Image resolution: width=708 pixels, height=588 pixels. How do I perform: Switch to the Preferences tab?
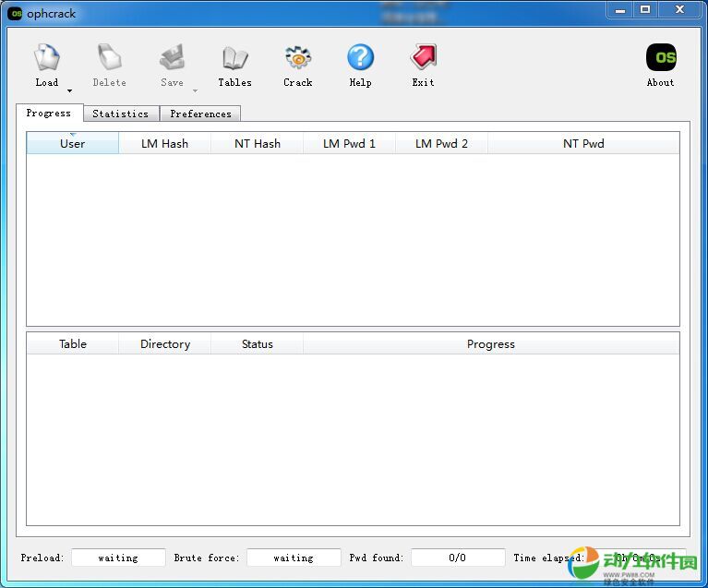pos(200,114)
